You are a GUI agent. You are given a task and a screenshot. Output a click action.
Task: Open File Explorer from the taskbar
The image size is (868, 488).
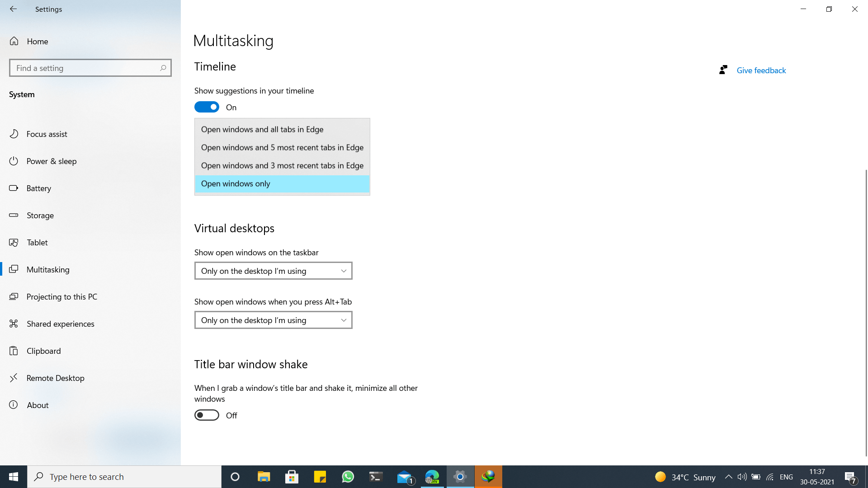point(264,477)
